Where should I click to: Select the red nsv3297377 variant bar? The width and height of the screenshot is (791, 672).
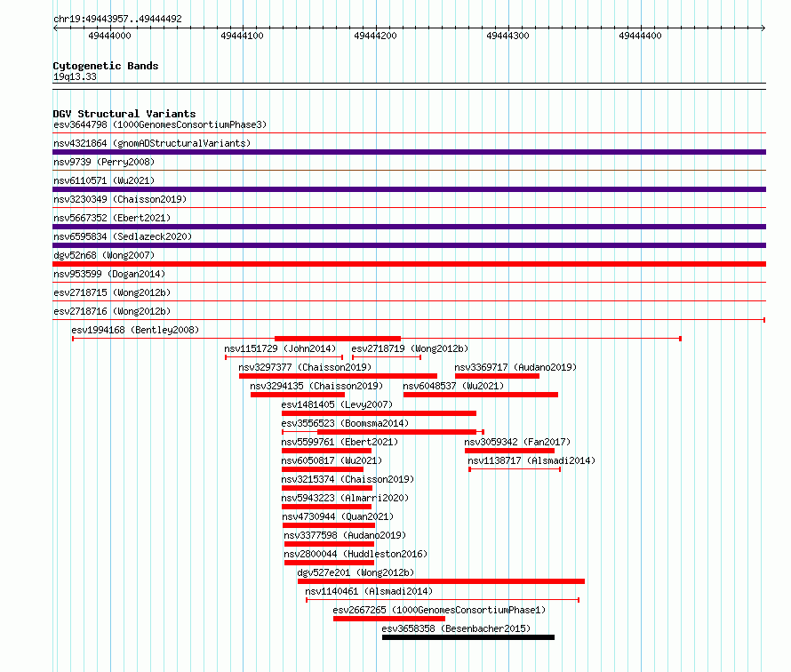click(x=338, y=376)
